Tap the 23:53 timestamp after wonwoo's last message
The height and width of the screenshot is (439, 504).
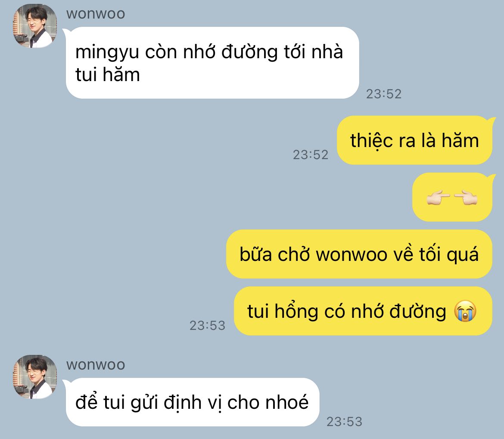344,422
